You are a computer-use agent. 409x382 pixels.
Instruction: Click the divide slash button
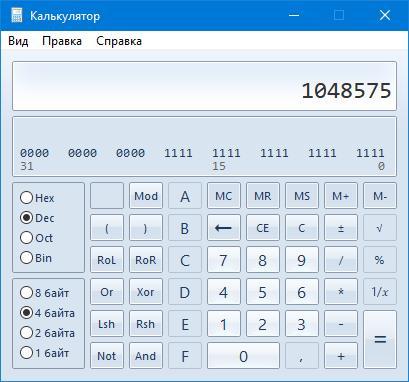click(341, 260)
